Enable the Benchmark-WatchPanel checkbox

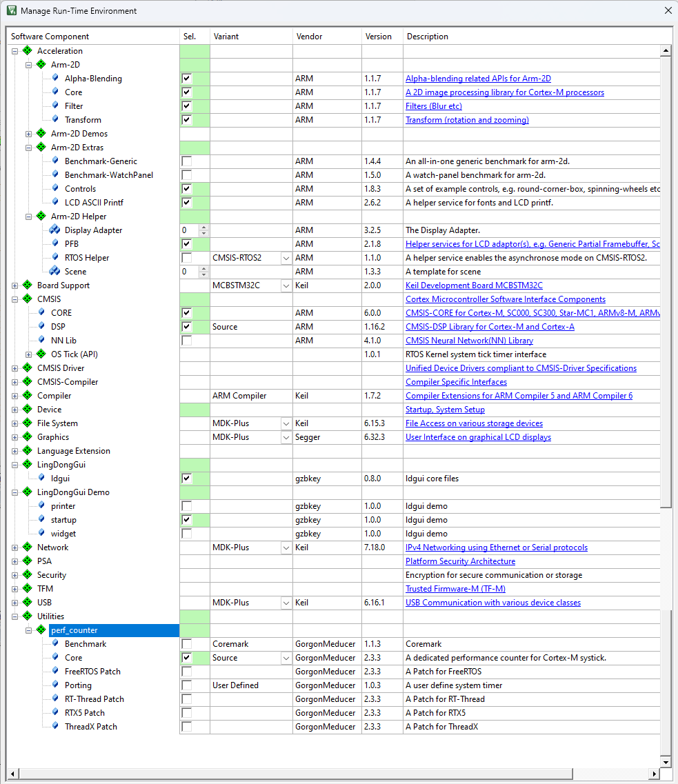coord(186,175)
